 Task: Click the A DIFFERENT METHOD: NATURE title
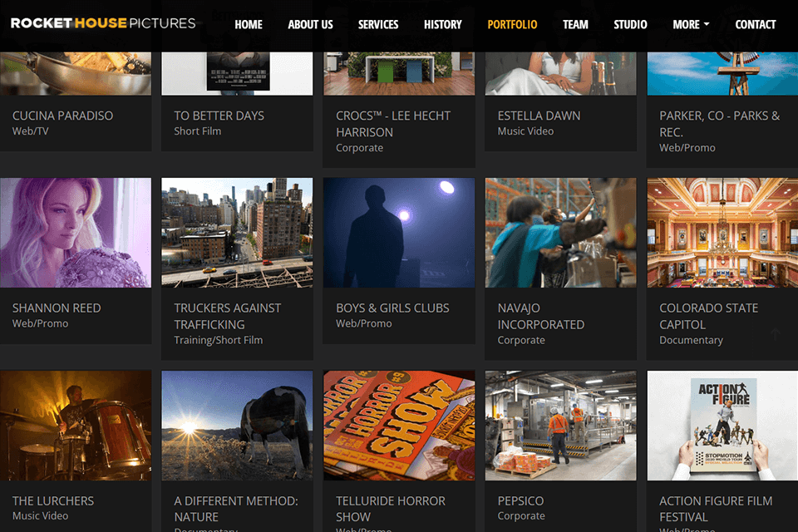236,509
